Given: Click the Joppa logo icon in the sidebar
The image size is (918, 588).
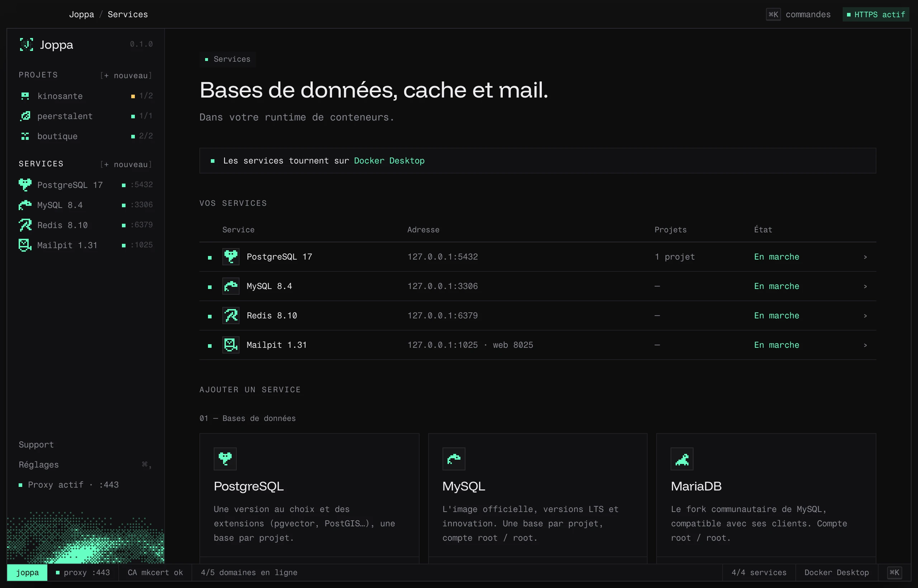Looking at the screenshot, I should tap(26, 45).
